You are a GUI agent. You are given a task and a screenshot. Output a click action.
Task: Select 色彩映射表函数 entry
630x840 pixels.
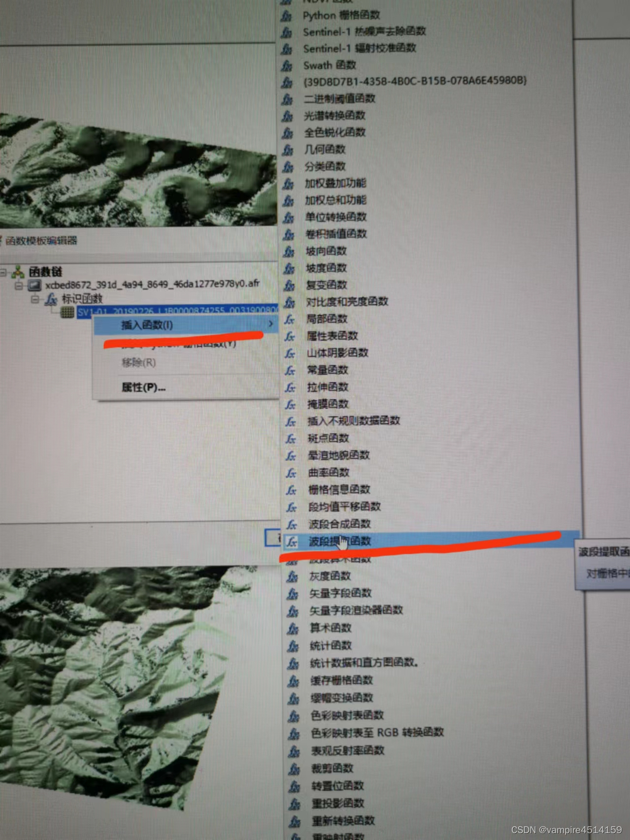347,716
